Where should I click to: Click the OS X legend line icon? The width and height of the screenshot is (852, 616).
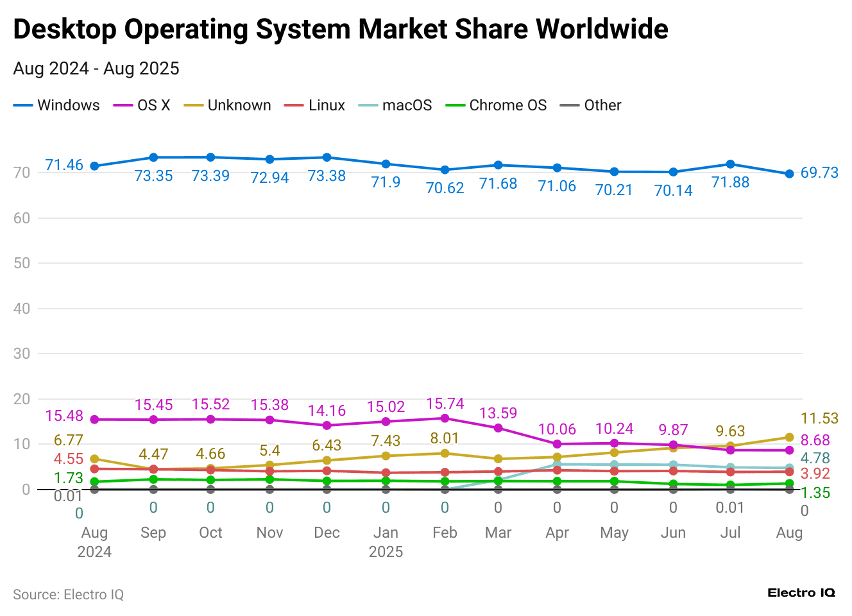click(x=122, y=105)
